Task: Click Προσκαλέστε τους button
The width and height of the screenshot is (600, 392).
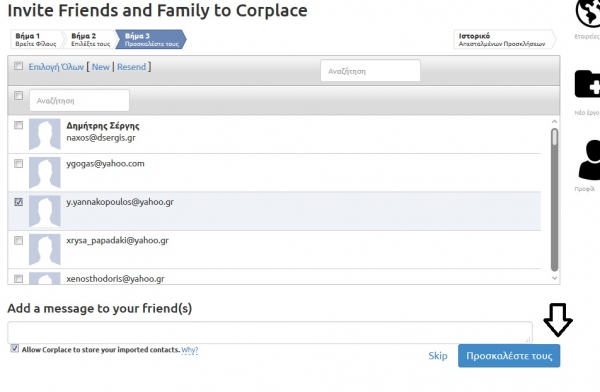Action: pyautogui.click(x=509, y=356)
